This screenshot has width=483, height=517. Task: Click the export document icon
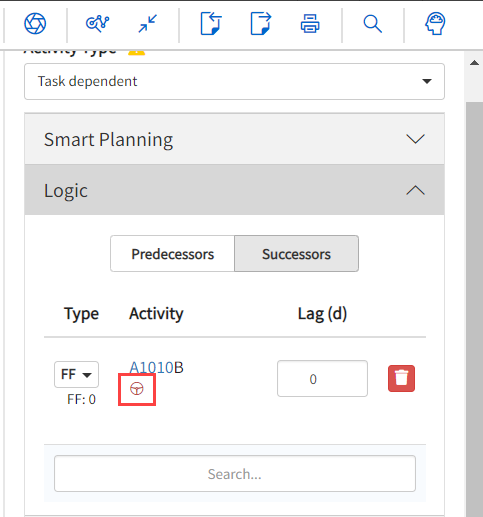[261, 23]
